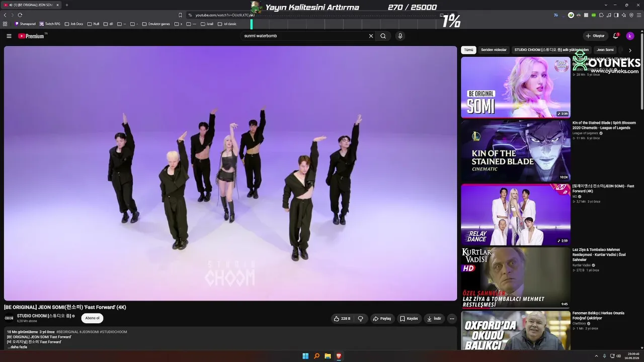Viewport: 644px width, 362px height.
Task: Start voice search with the microphone
Action: [x=400, y=36]
